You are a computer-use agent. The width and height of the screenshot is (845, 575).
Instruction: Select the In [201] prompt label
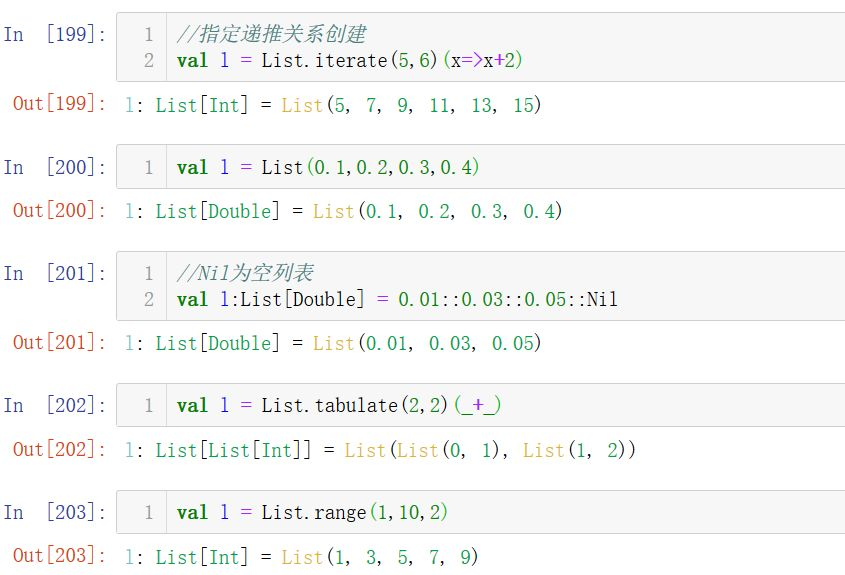click(x=55, y=273)
